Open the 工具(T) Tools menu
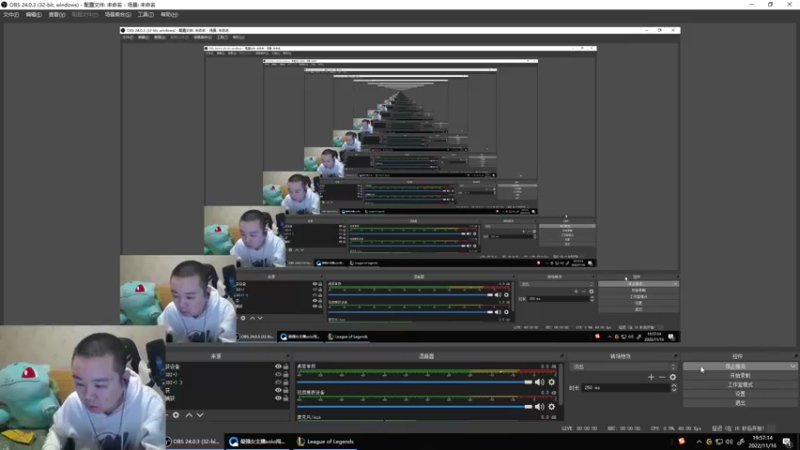The image size is (800, 450). [x=146, y=15]
